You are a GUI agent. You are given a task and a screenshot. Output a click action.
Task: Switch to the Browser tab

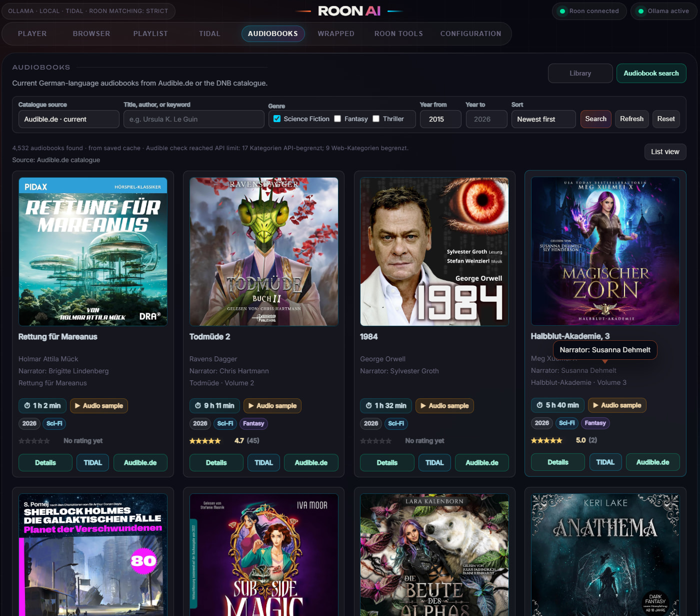91,34
